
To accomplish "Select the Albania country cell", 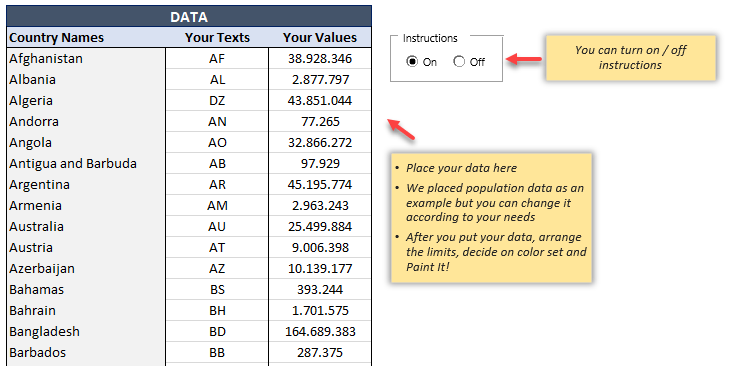I will click(86, 79).
